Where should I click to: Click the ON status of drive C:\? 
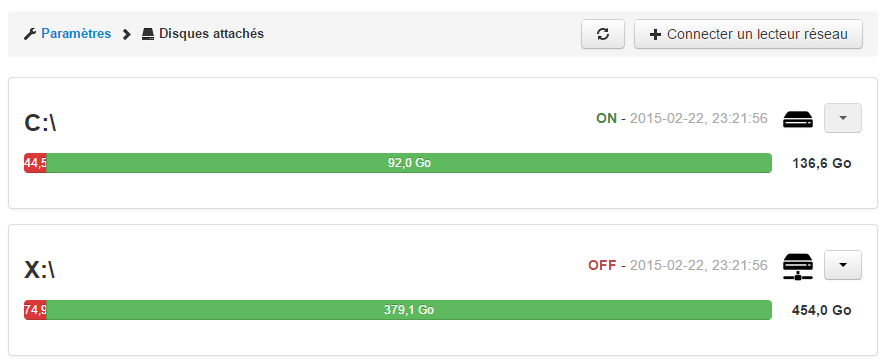tap(606, 118)
